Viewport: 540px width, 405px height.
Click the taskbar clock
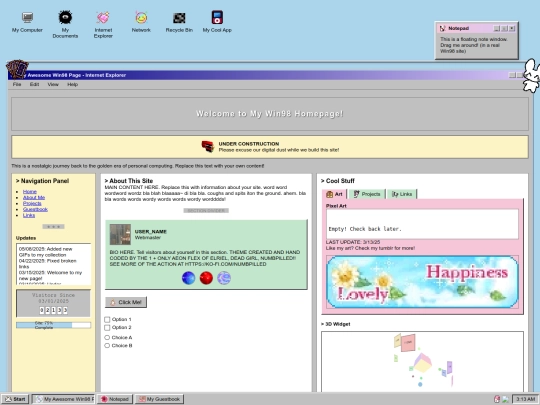tap(525, 399)
